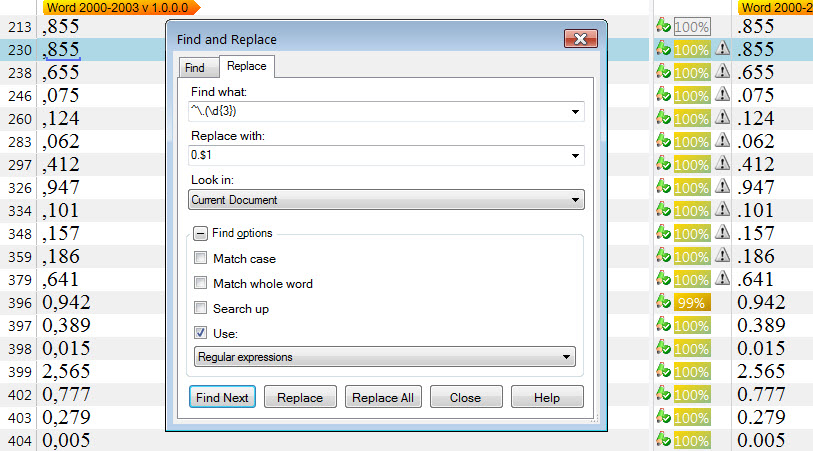
Task: Click the segment status icon in row 404
Action: pos(662,440)
